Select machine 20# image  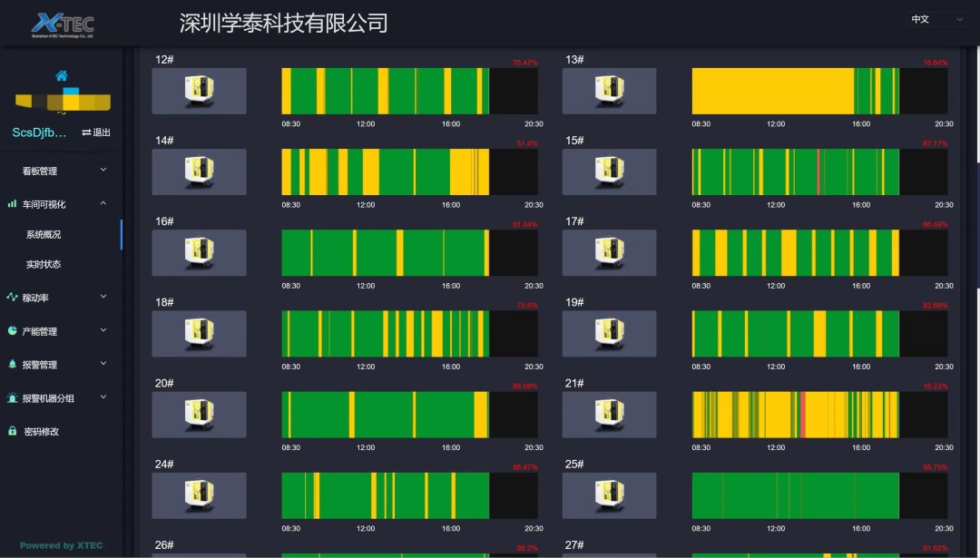point(199,415)
